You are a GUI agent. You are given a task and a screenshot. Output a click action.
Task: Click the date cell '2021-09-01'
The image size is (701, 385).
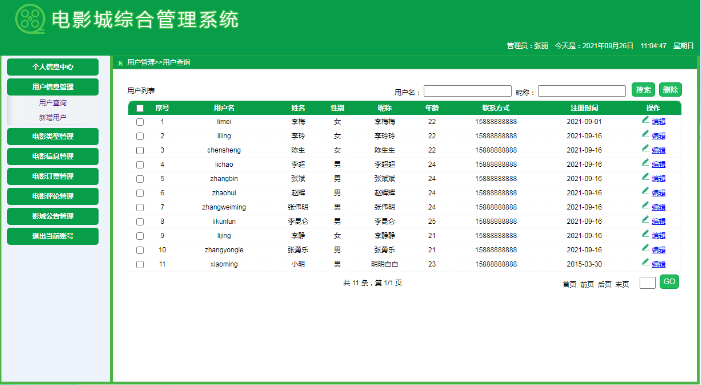click(x=584, y=122)
